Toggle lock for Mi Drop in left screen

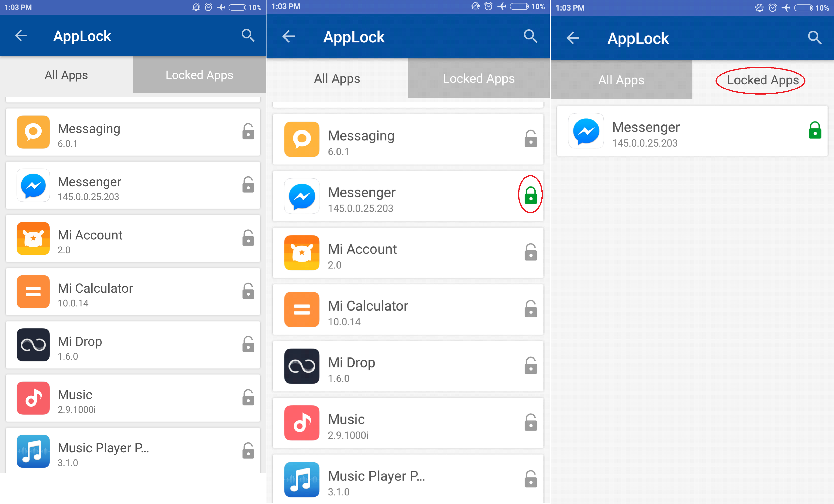click(x=248, y=344)
